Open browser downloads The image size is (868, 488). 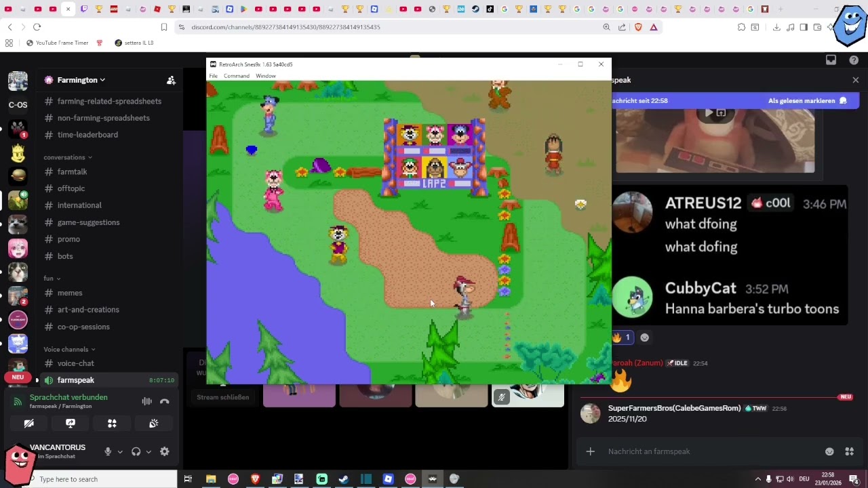point(776,27)
